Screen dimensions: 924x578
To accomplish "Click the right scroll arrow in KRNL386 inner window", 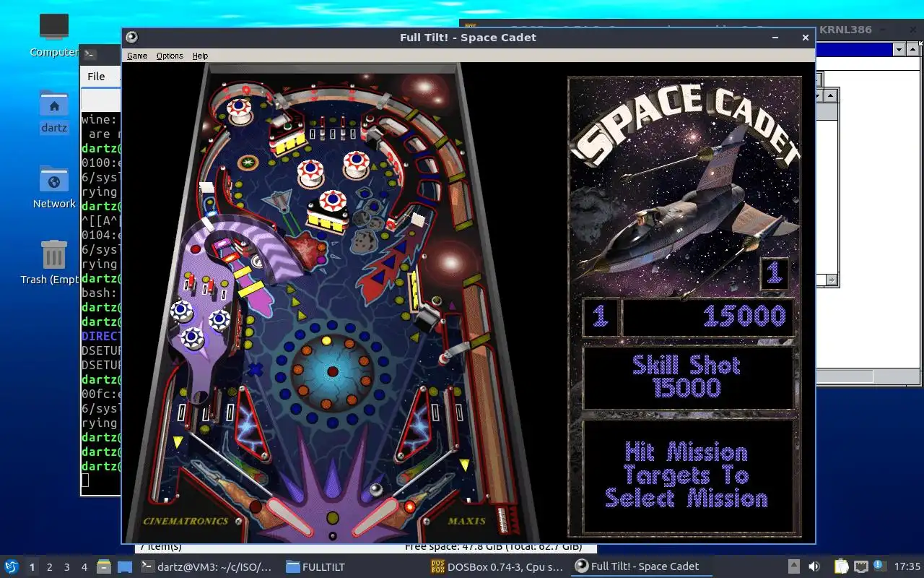I will pos(832,280).
